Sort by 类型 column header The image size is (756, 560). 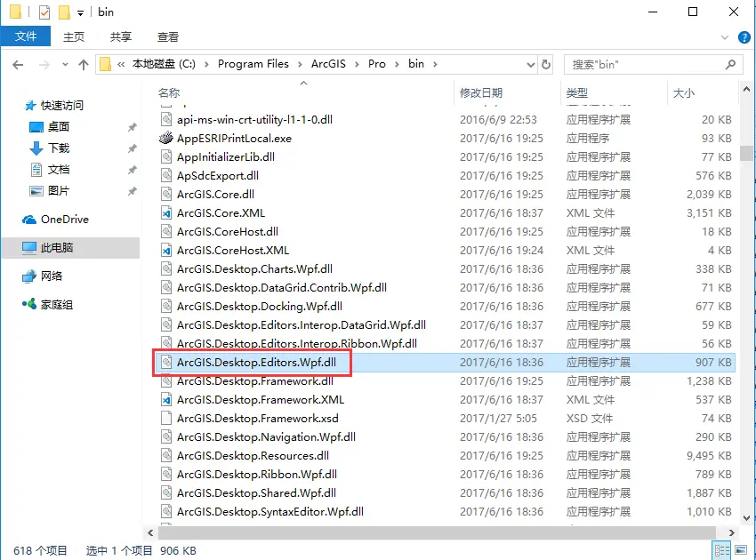click(x=577, y=92)
